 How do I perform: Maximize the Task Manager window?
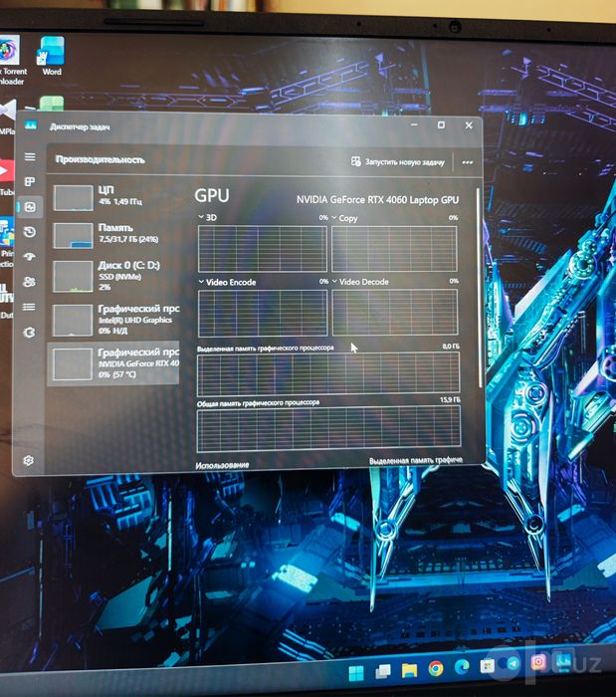[x=441, y=124]
